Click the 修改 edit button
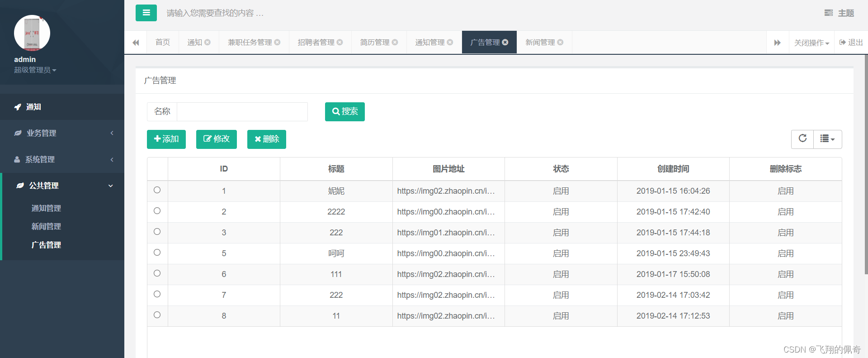 [217, 139]
